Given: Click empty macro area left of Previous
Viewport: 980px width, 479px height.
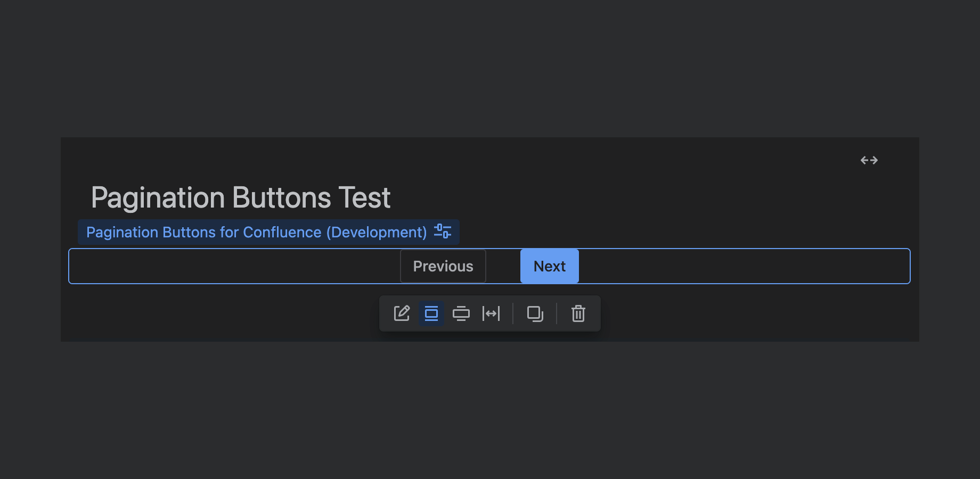Looking at the screenshot, I should [234, 266].
